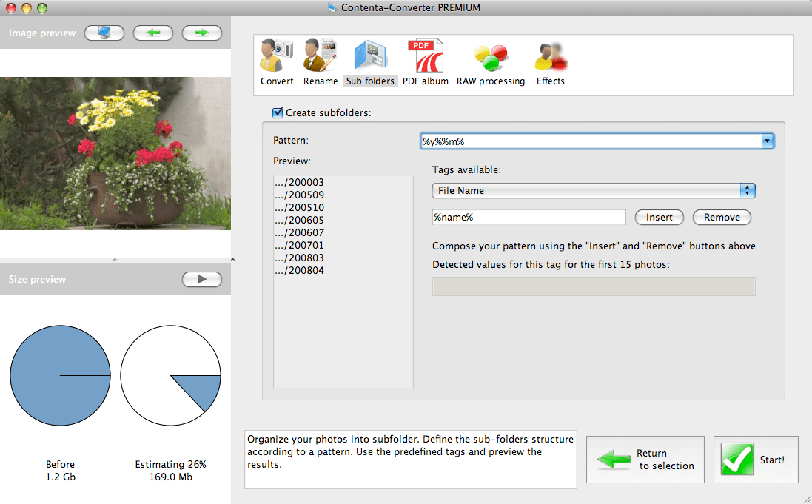Click the Remove button
This screenshot has height=504, width=812.
click(722, 217)
